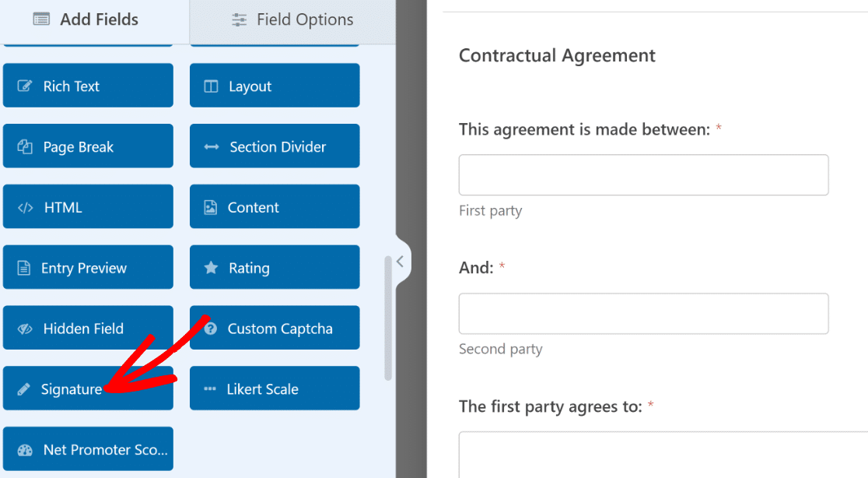
Task: Click the Custom Captcha question mark icon
Action: (x=210, y=329)
